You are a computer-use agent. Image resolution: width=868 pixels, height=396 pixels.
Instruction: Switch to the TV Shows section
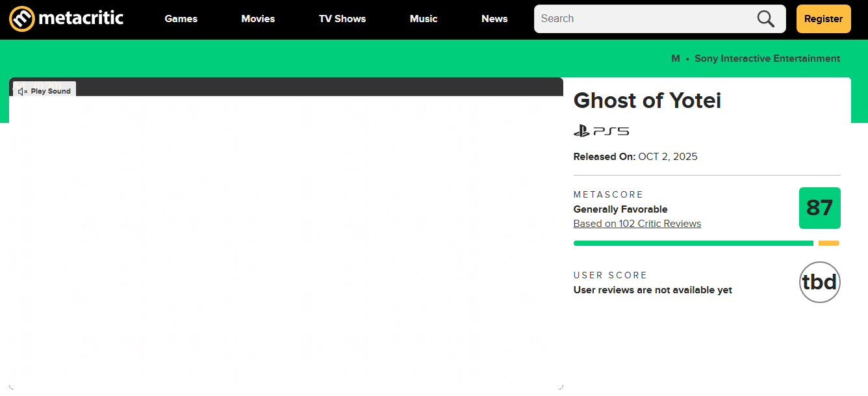tap(342, 19)
